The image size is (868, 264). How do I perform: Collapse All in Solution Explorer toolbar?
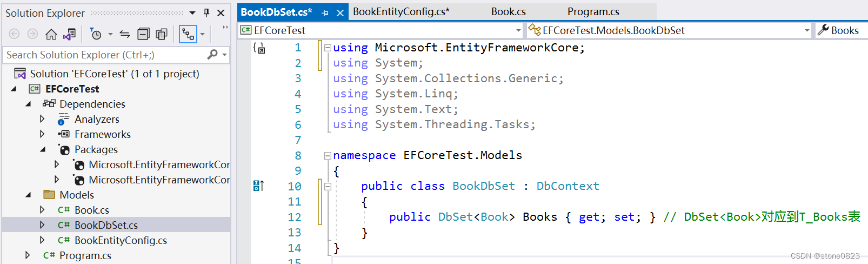143,35
